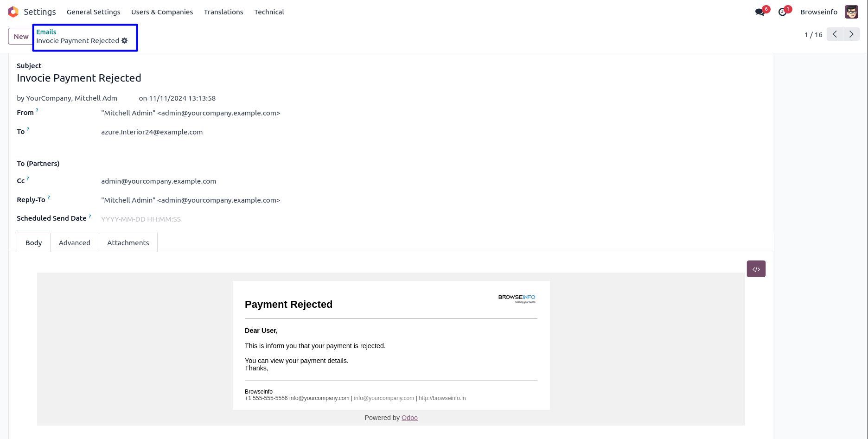Go to the previous record arrow

pyautogui.click(x=835, y=34)
